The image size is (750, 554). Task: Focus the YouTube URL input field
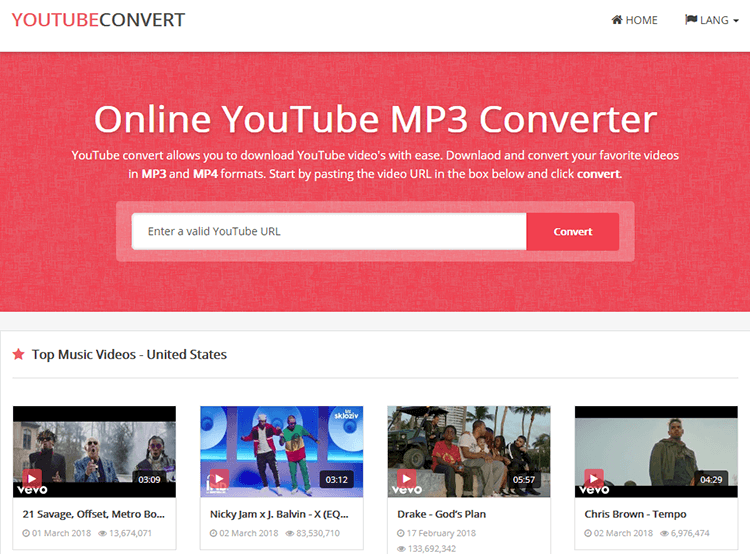pyautogui.click(x=329, y=232)
